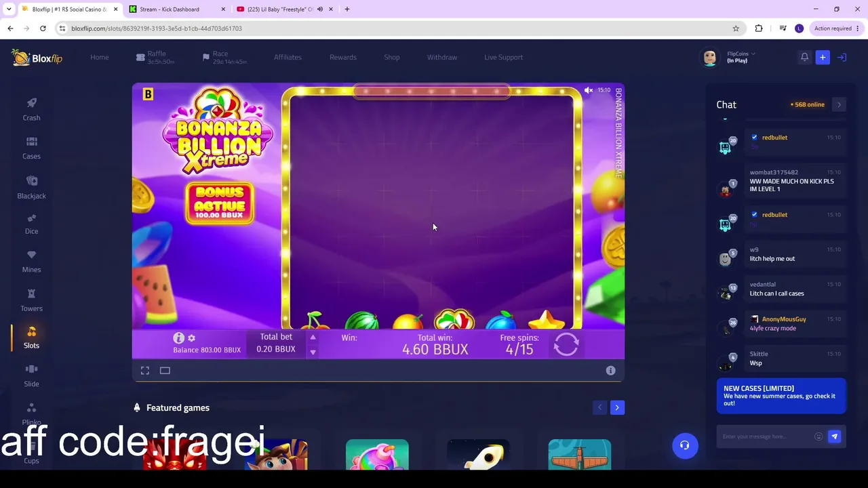The width and height of the screenshot is (868, 488).
Task: Go back in browser history
Action: [10, 28]
